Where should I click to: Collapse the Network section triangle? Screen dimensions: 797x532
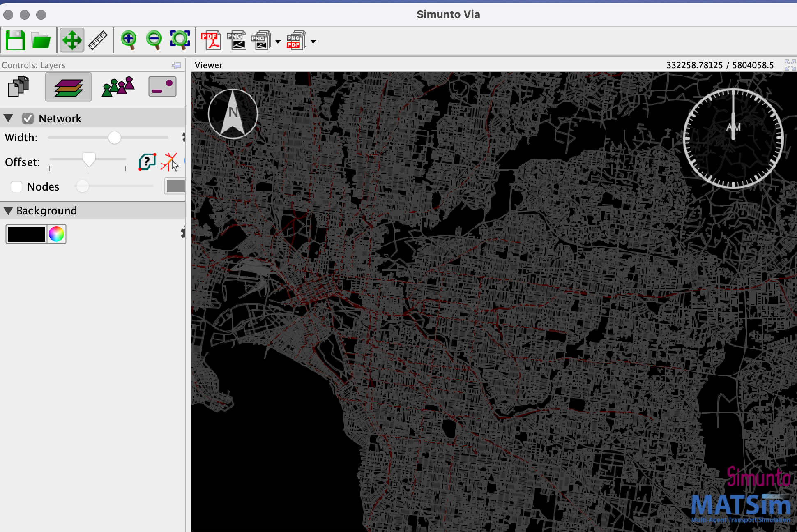pyautogui.click(x=8, y=118)
